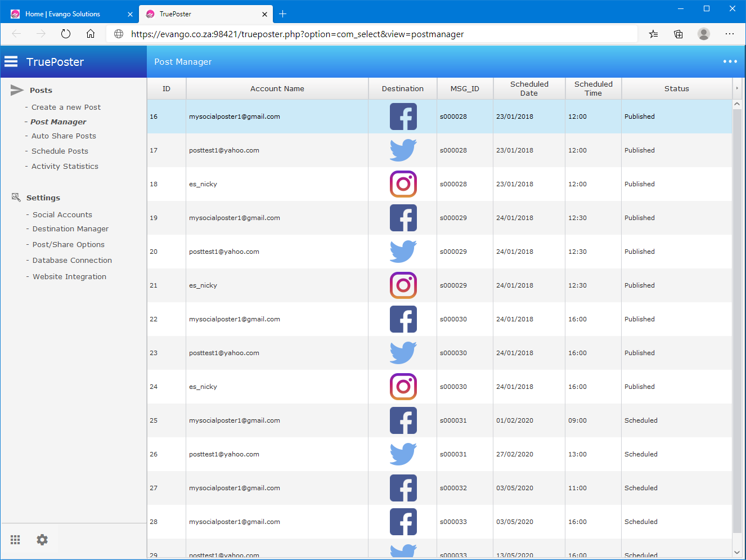This screenshot has width=746, height=560.
Task: Expand the table columns arrow after Status
Action: tap(736, 88)
